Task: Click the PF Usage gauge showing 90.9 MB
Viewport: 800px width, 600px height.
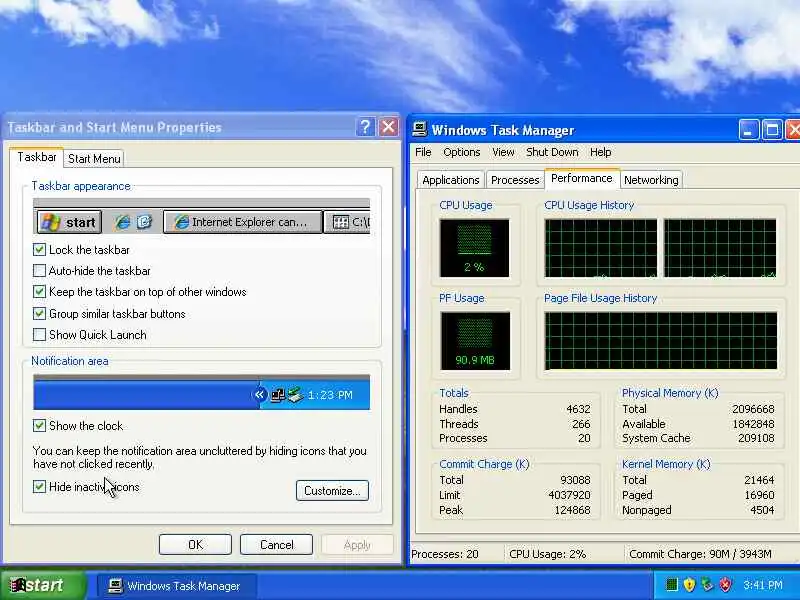Action: [474, 341]
